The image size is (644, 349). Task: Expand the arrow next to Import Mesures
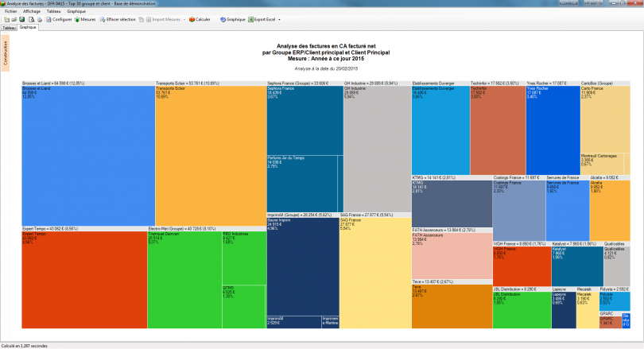tap(184, 19)
